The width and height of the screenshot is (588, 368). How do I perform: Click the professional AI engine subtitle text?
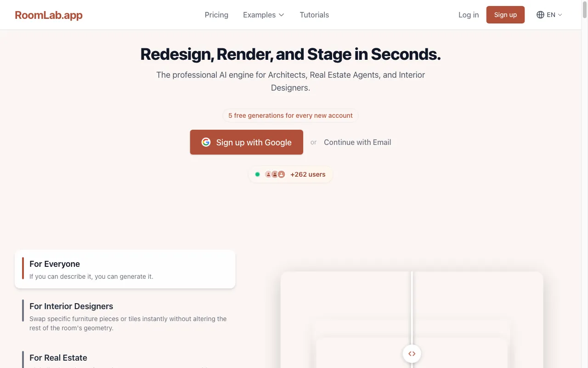point(290,81)
